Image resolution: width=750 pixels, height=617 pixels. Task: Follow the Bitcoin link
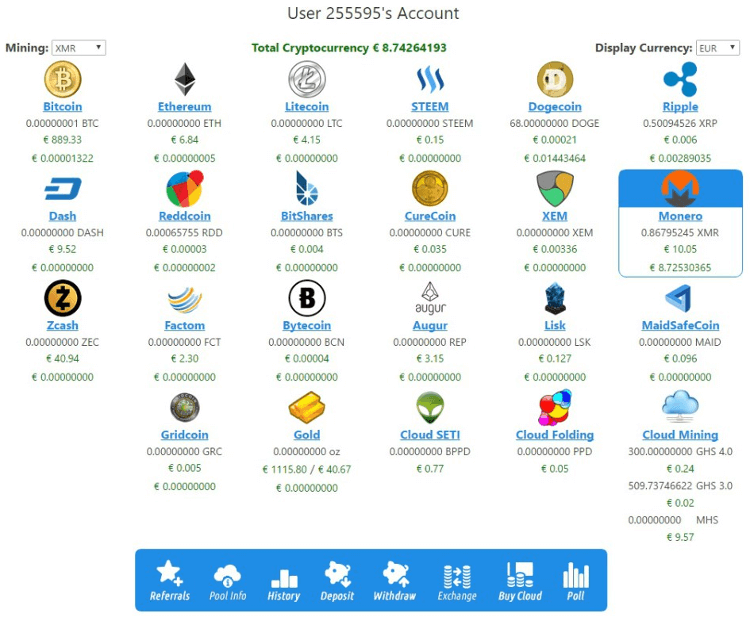tap(63, 107)
